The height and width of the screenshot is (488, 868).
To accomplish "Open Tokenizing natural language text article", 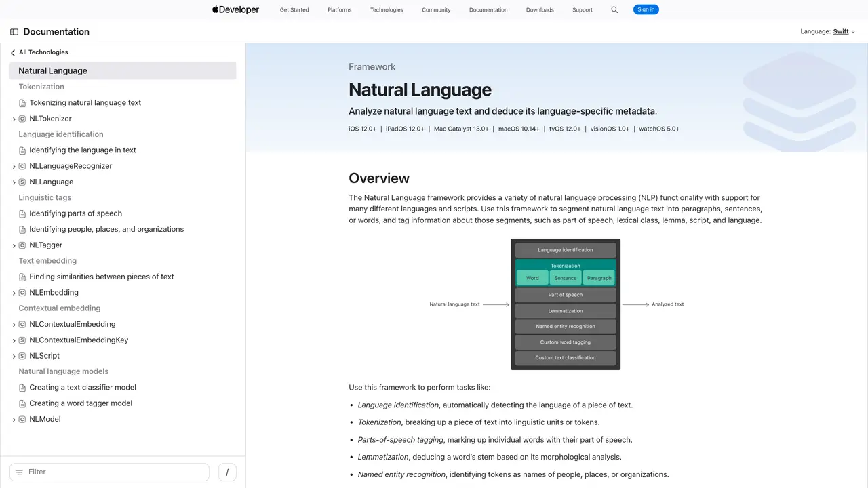I will 85,103.
